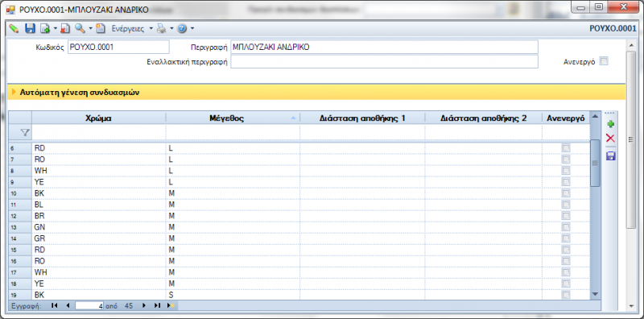Click the Χρώμα filter cell
Viewport: 644px width, 319px height.
[99, 132]
